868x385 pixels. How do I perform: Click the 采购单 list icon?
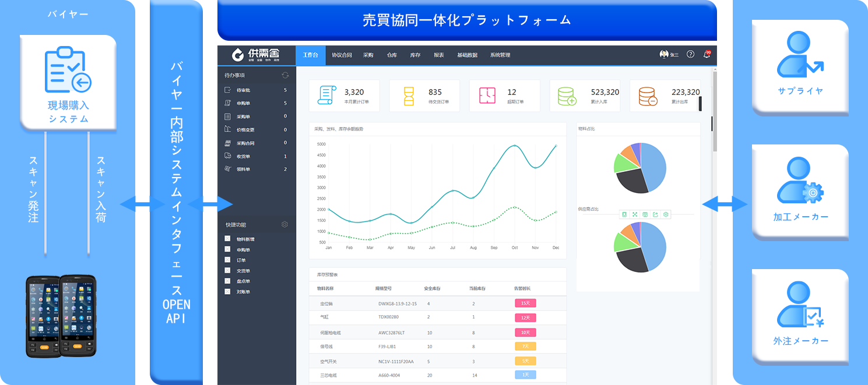(228, 116)
